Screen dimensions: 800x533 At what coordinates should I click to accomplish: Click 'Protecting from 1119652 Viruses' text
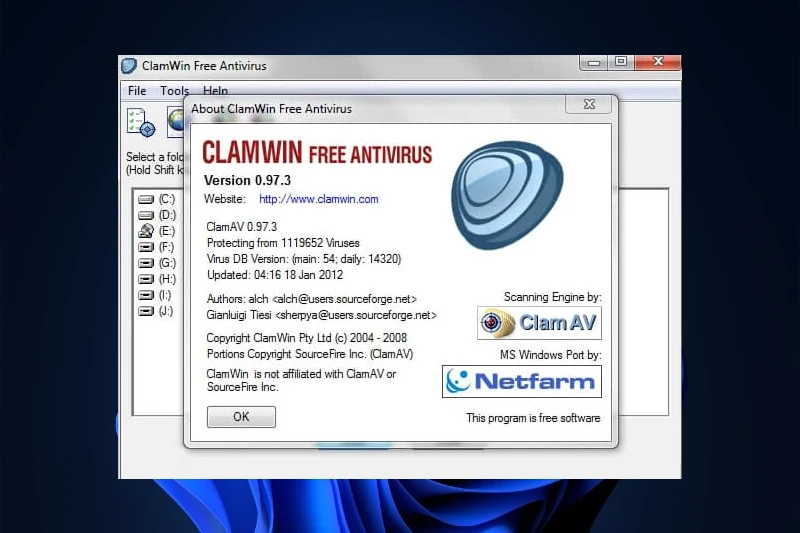tap(283, 243)
